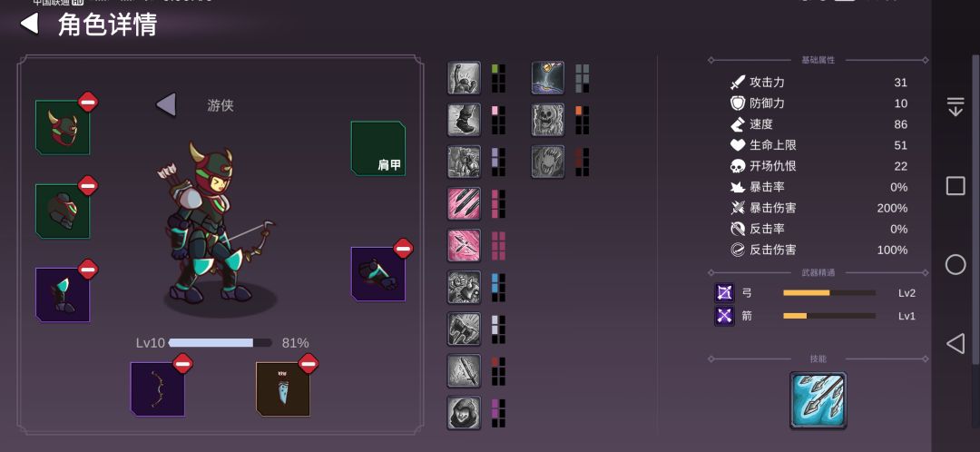
Task: Remove the helmet via its red minus badge
Action: point(88,102)
